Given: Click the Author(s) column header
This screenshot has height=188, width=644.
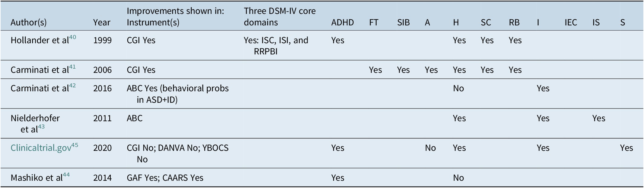Looking at the screenshot, I should click(29, 22).
